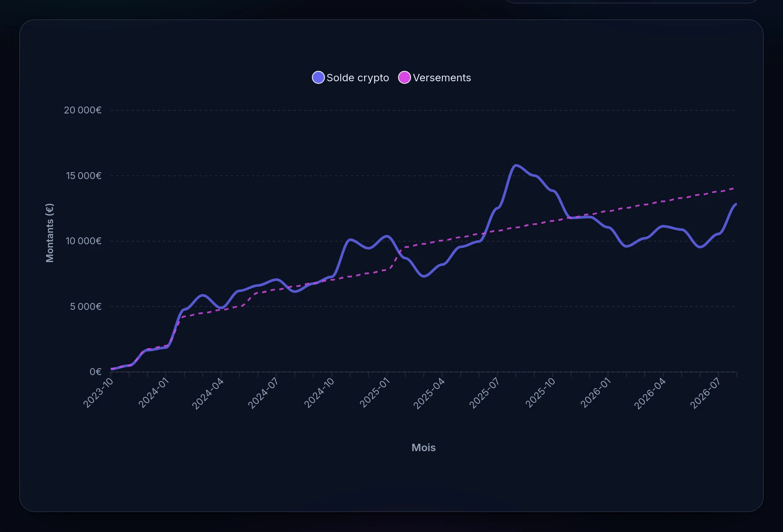Click the 5 000€ y-axis label
The image size is (783, 532).
86,307
